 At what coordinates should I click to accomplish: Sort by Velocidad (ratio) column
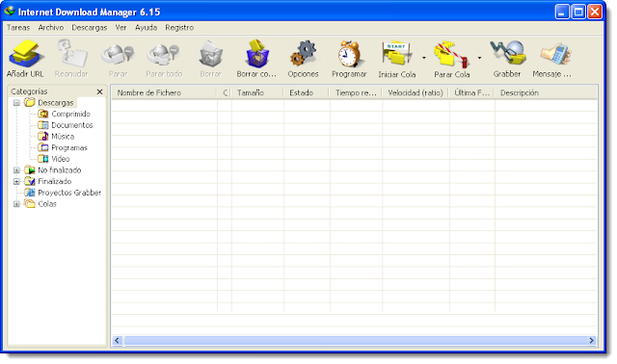click(x=416, y=92)
